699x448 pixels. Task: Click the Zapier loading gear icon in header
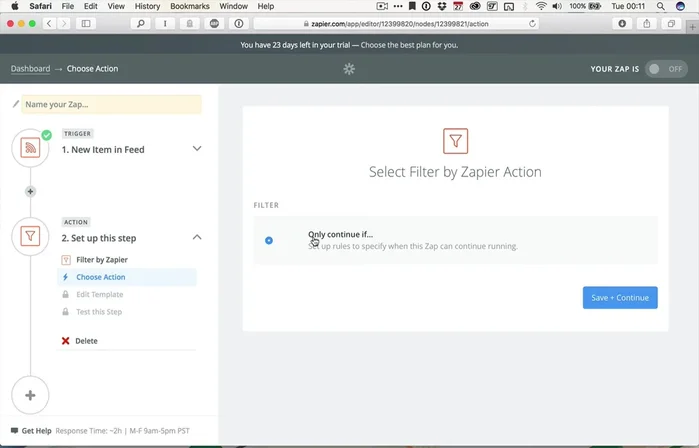click(349, 69)
